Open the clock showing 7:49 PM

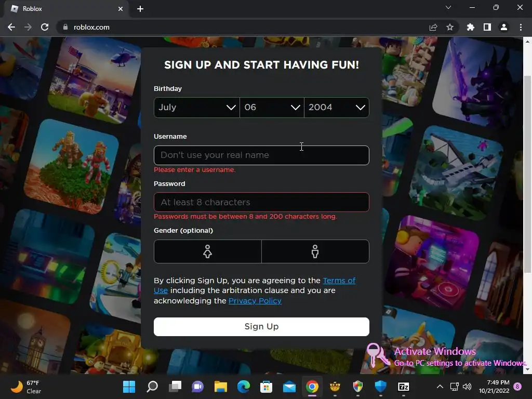tap(494, 387)
